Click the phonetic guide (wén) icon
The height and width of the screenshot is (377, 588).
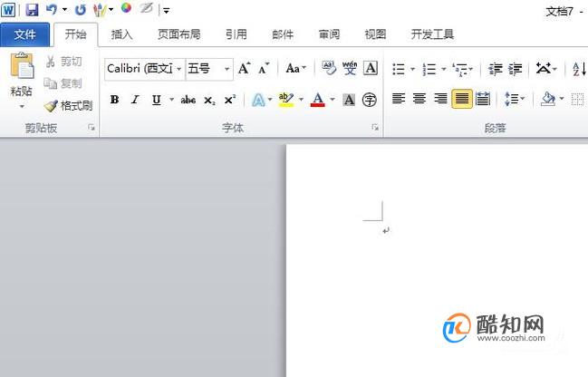[350, 68]
